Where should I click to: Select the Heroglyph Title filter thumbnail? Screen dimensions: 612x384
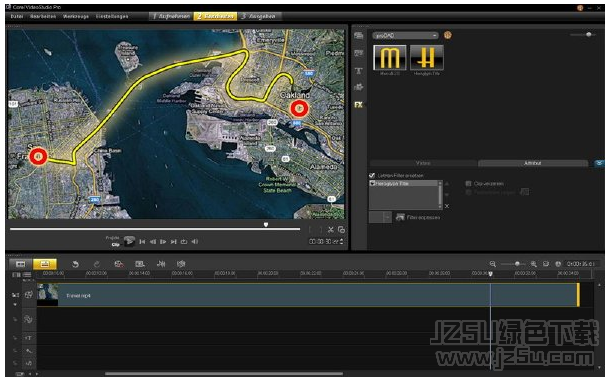pyautogui.click(x=427, y=57)
